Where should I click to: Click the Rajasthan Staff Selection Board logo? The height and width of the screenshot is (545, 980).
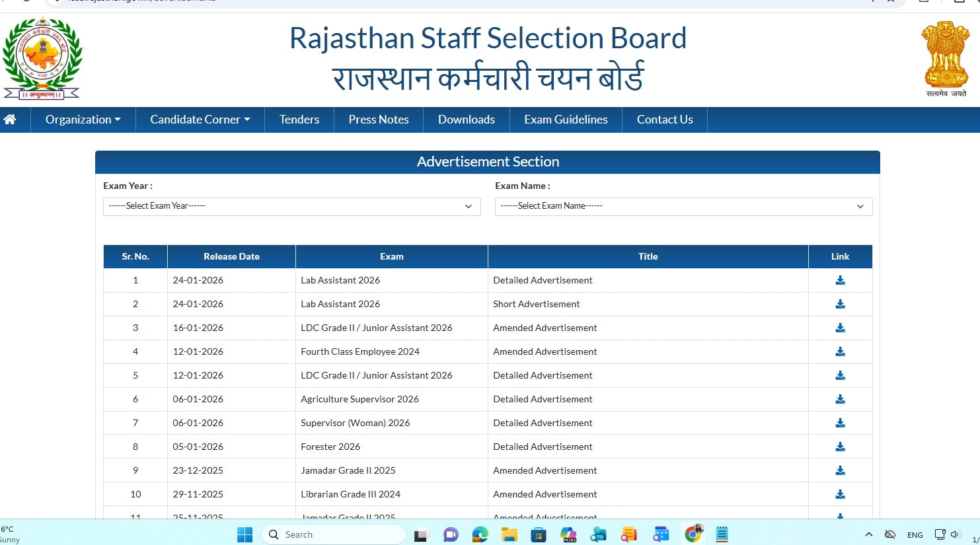(x=42, y=59)
